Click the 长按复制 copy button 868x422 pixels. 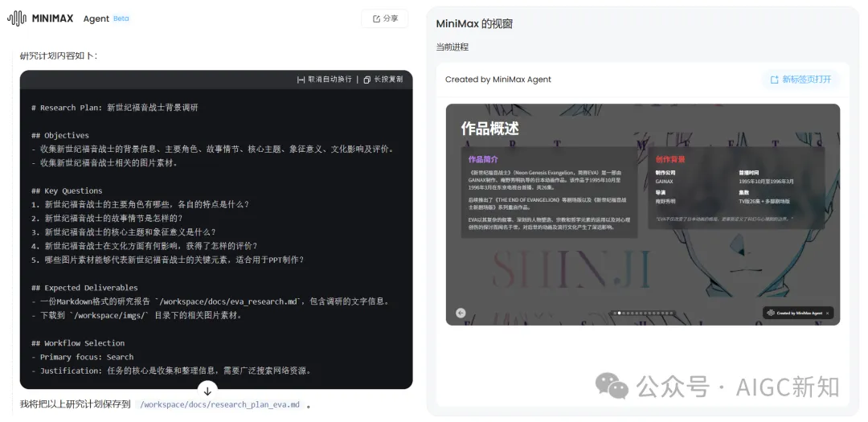(x=383, y=80)
